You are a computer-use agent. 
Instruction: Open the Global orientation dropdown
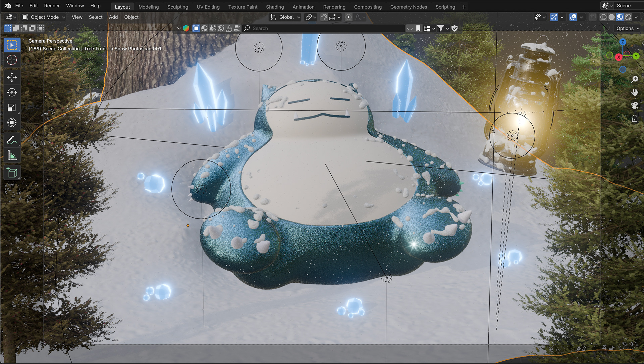pos(286,17)
